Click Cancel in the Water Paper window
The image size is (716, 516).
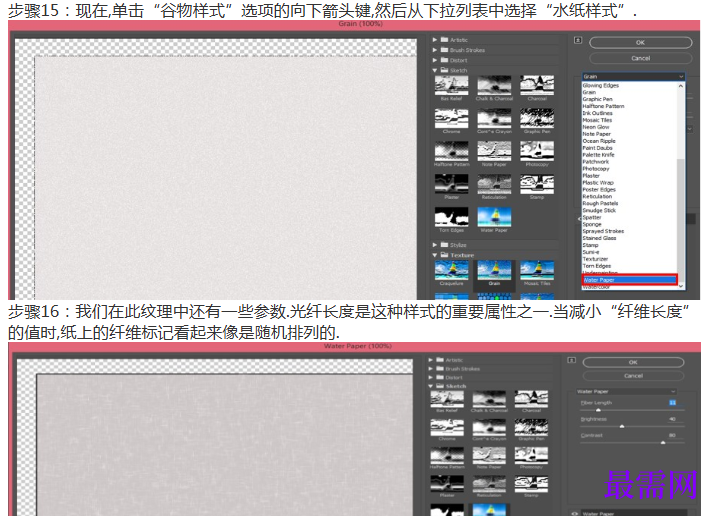pyautogui.click(x=633, y=376)
